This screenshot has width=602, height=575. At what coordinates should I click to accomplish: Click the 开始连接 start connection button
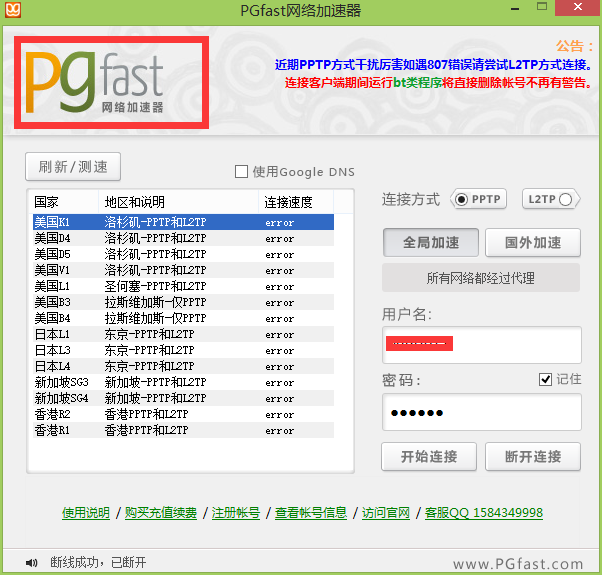pos(429,456)
